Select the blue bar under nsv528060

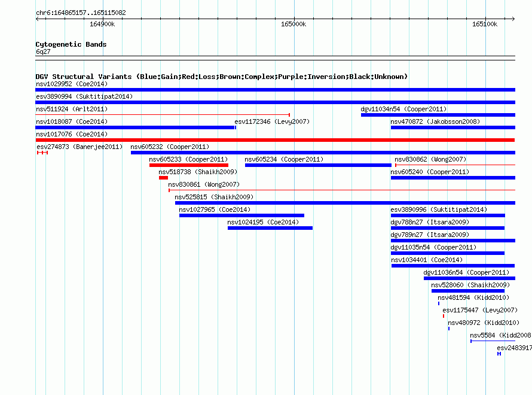point(468,291)
